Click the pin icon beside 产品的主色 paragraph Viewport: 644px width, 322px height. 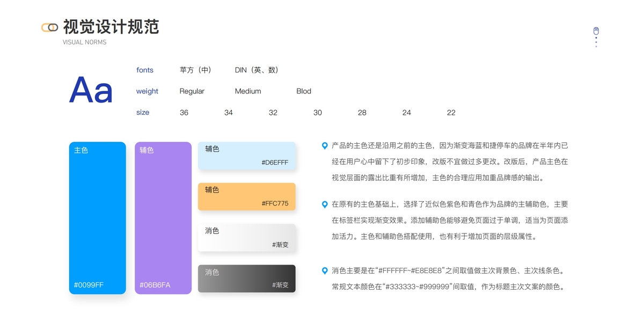[x=325, y=145]
